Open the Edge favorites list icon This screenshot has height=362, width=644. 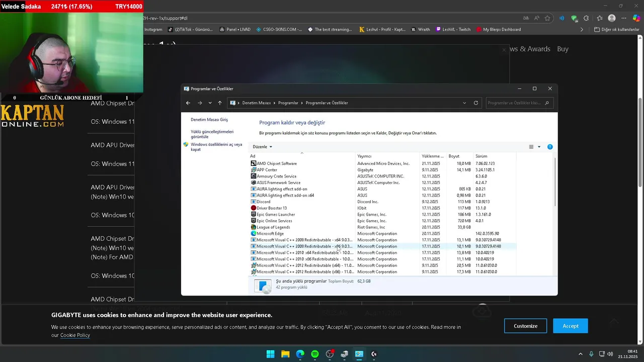(x=599, y=18)
